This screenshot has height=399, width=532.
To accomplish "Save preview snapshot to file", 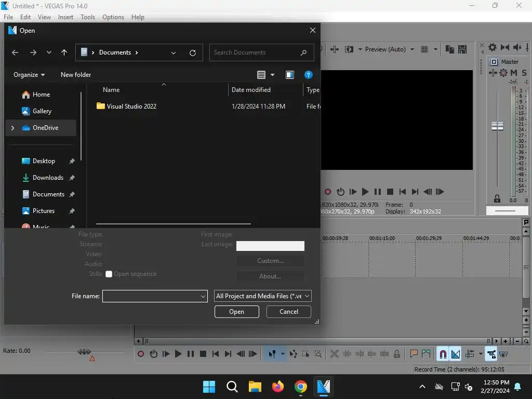I will click(x=462, y=49).
